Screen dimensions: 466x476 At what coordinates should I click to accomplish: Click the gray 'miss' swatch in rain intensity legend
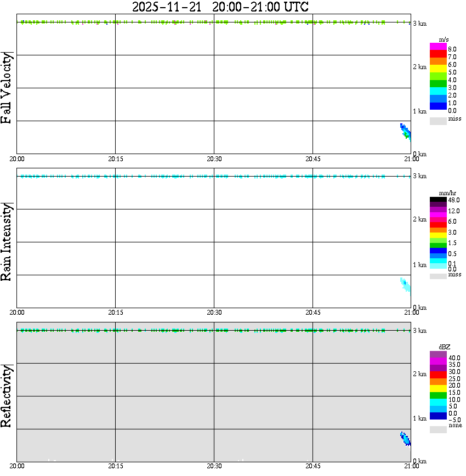click(438, 276)
